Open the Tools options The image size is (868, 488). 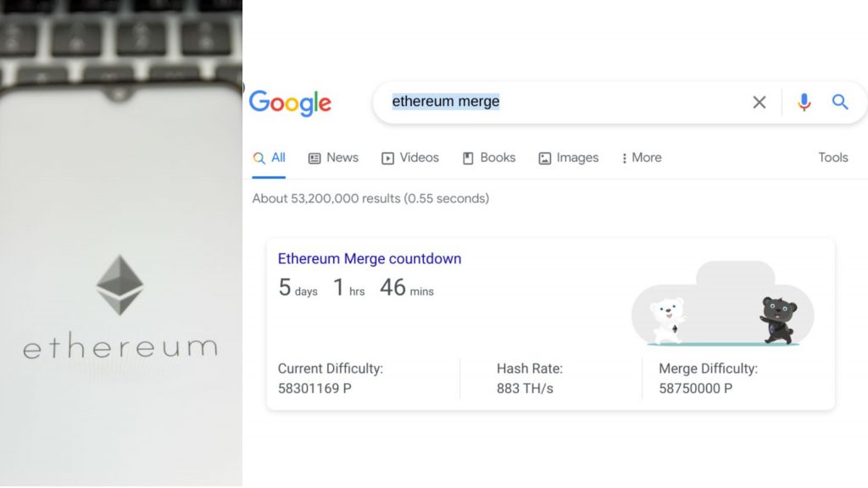(832, 158)
